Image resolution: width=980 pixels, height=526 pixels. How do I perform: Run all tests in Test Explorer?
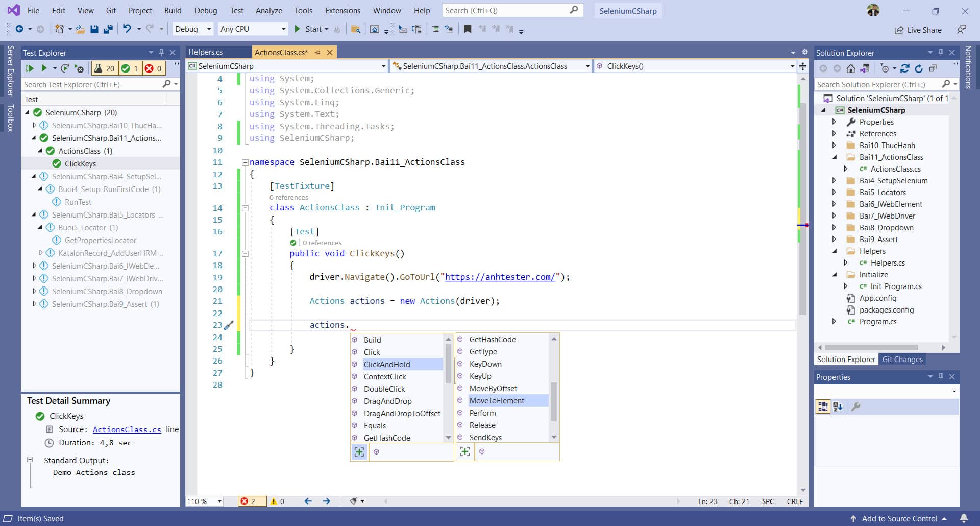pos(30,68)
